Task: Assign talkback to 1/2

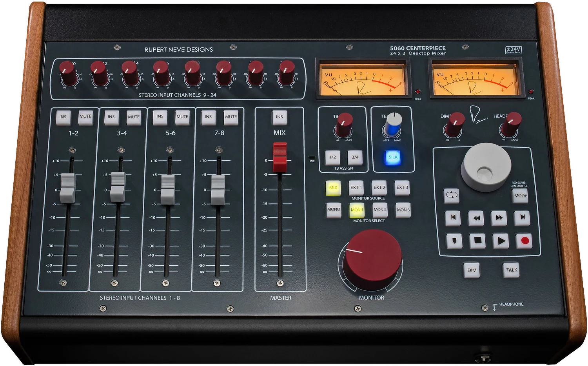Action: tap(332, 158)
